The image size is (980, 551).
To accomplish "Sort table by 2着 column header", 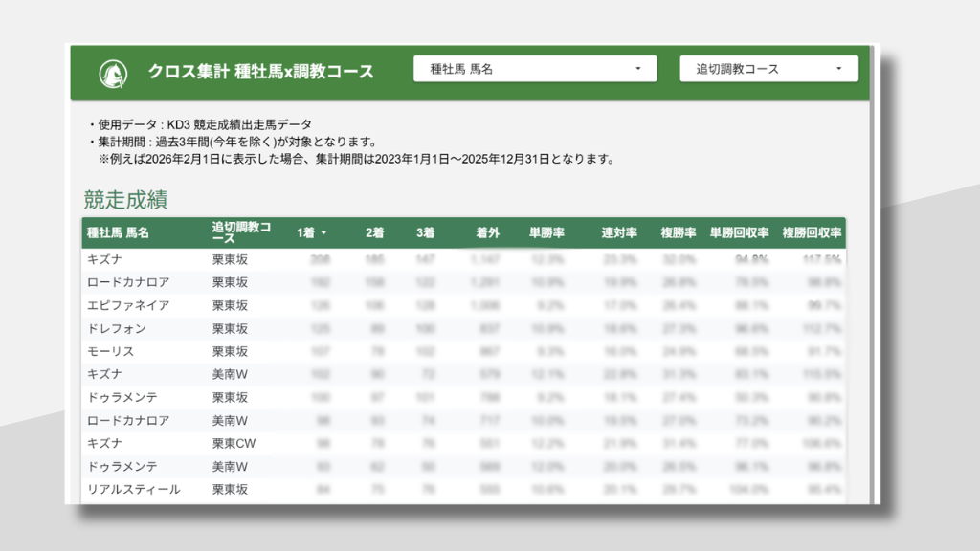I will pos(374,232).
